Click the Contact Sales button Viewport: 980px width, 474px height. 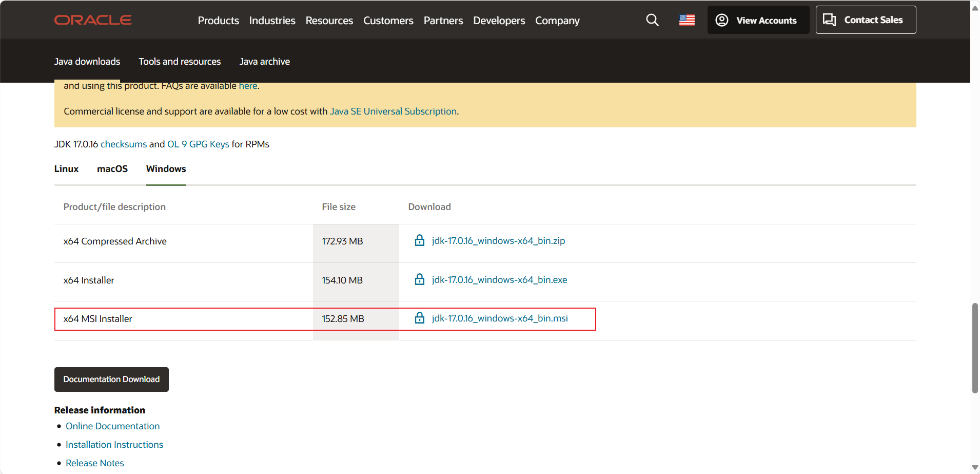(x=866, y=20)
